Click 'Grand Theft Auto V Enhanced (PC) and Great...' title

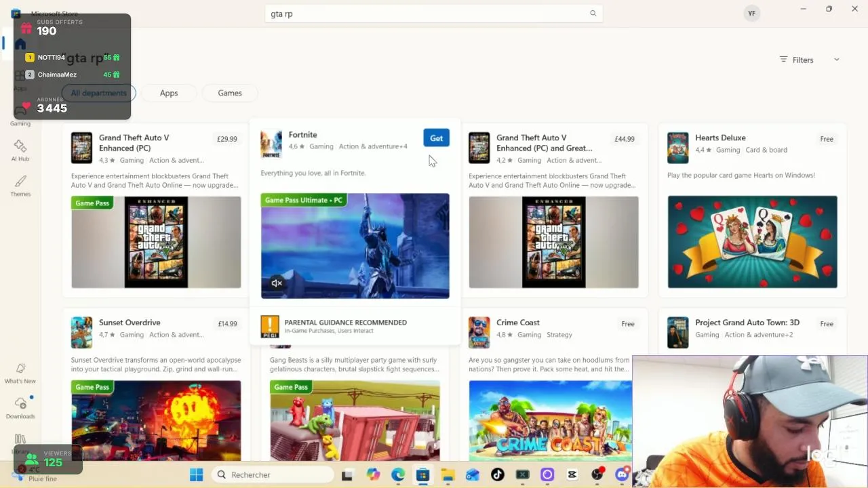coord(545,143)
